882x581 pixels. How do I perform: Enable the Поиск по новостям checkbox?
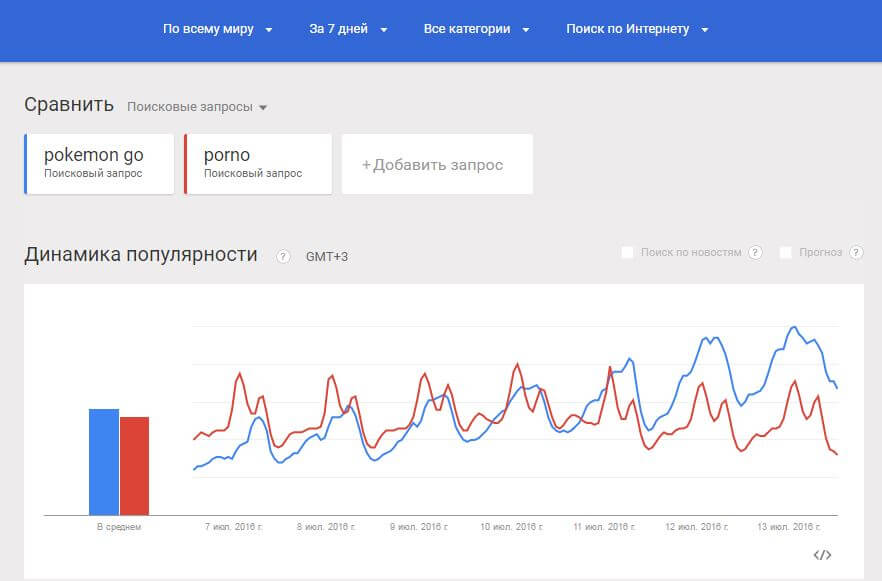[628, 253]
